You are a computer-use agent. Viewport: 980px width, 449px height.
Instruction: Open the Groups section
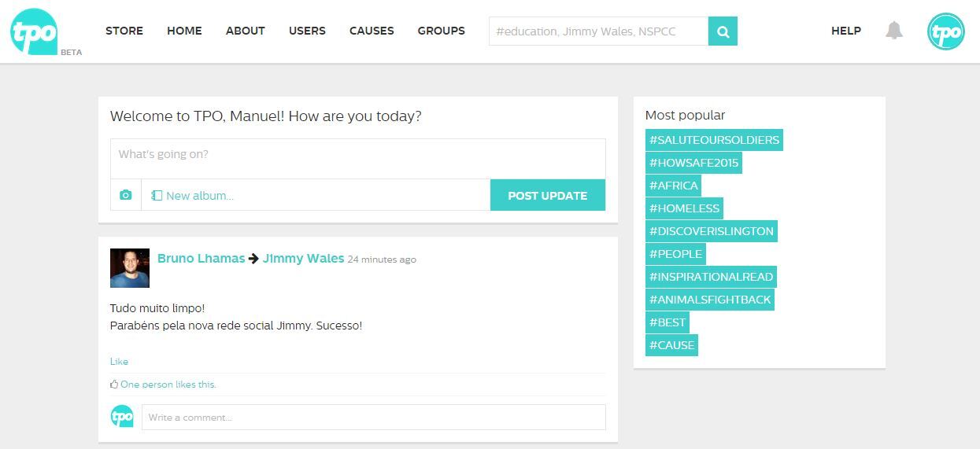tap(441, 31)
